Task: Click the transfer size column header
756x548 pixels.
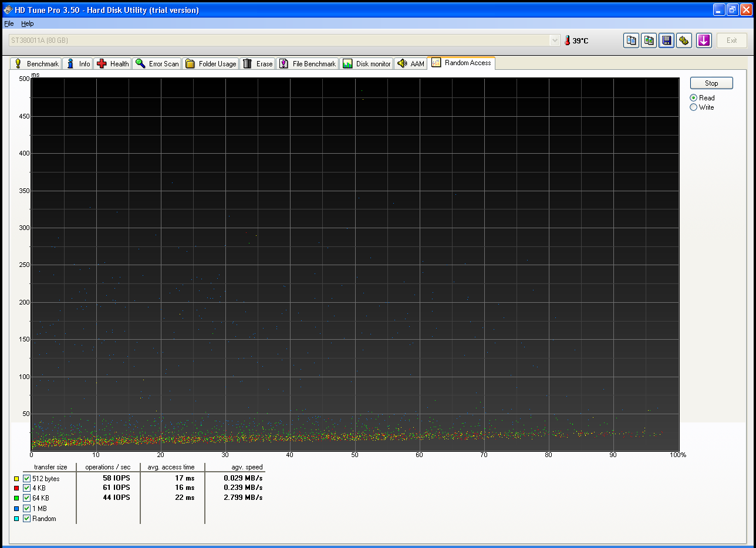Action: (x=50, y=467)
